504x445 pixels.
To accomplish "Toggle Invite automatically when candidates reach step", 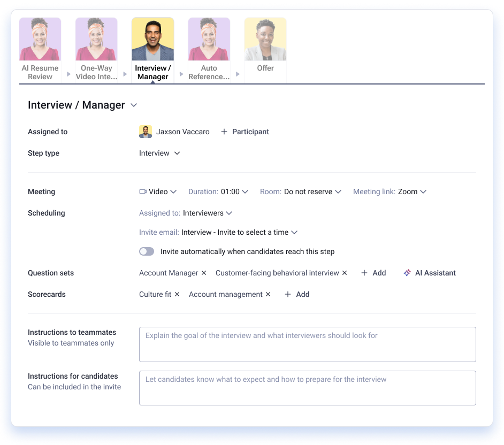I will [147, 251].
